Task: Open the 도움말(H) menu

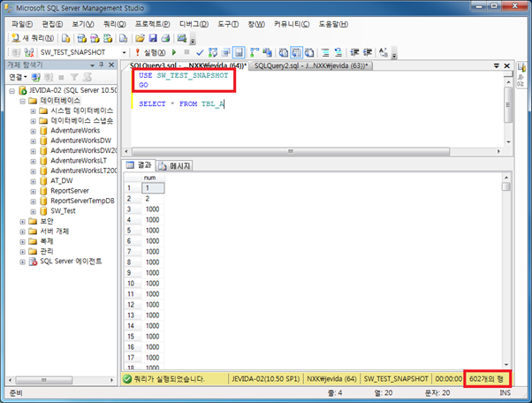Action: click(x=333, y=24)
